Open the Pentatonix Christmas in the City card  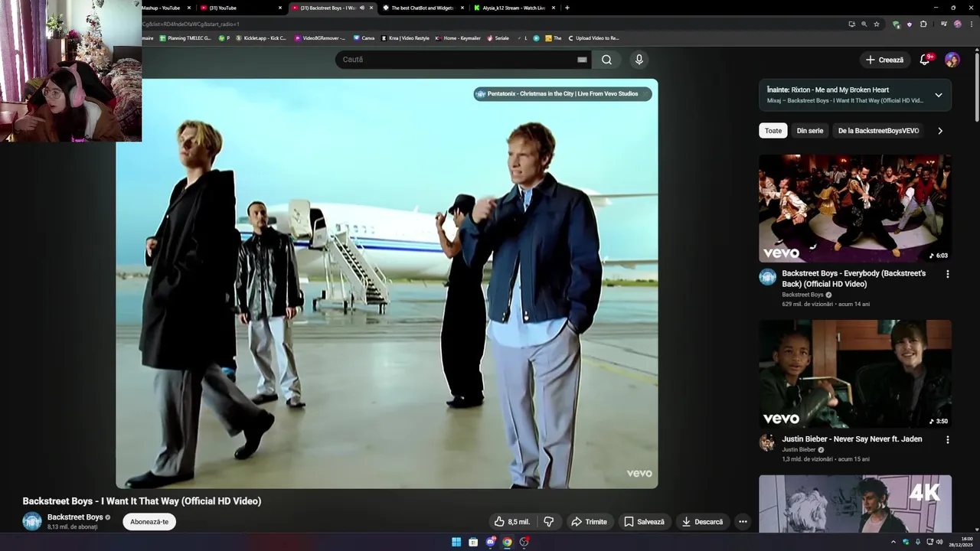point(563,94)
